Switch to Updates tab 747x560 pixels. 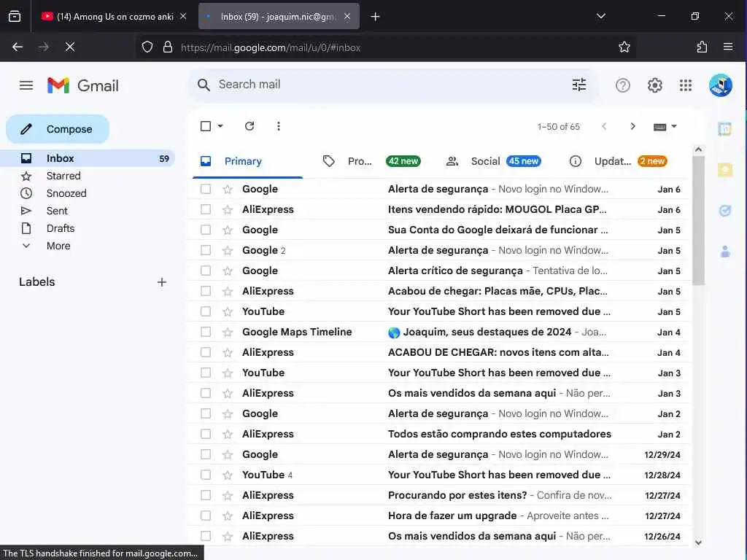[x=619, y=161]
